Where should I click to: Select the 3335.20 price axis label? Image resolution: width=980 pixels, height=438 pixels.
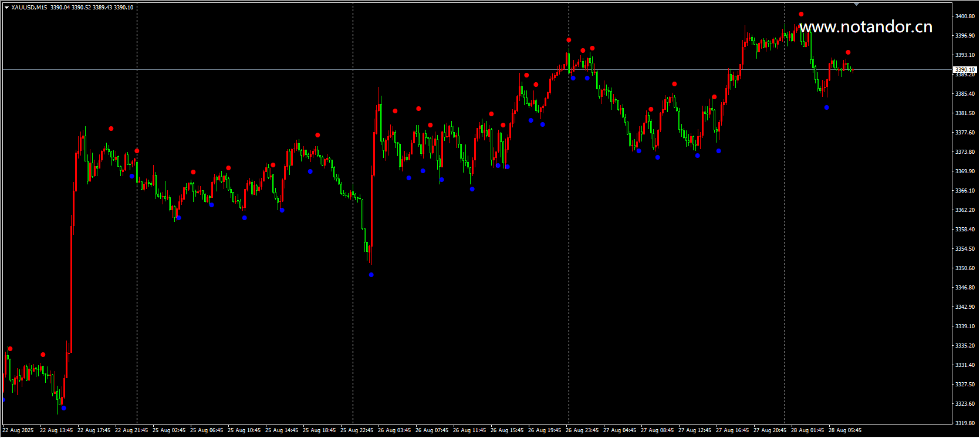pyautogui.click(x=965, y=346)
